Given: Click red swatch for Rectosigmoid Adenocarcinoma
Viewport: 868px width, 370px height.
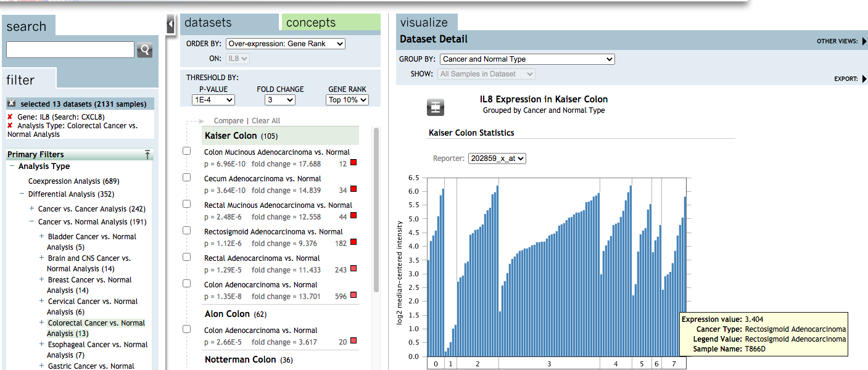Looking at the screenshot, I should point(353,242).
